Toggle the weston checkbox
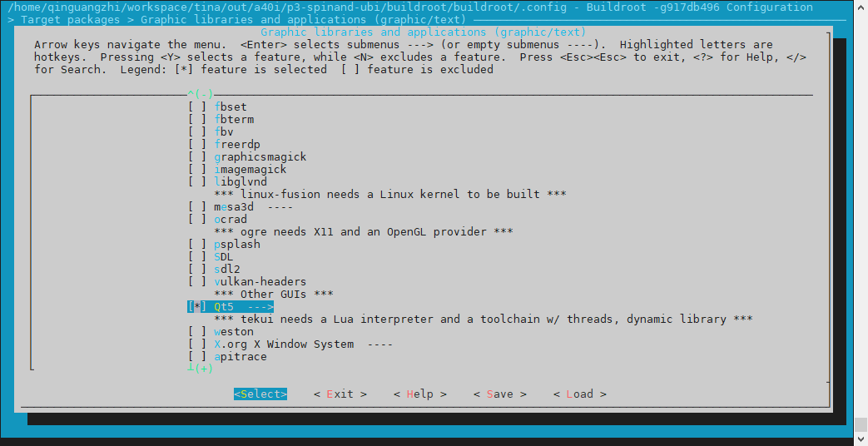The width and height of the screenshot is (868, 446). 197,331
